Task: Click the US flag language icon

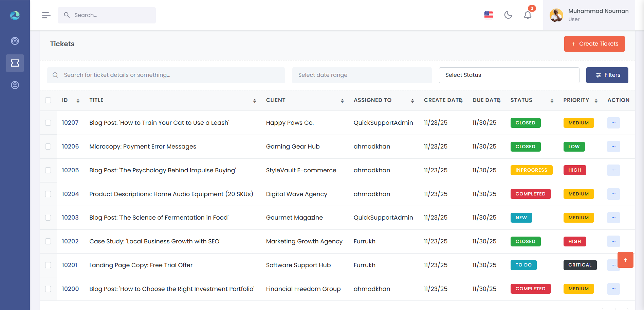Action: 489,15
